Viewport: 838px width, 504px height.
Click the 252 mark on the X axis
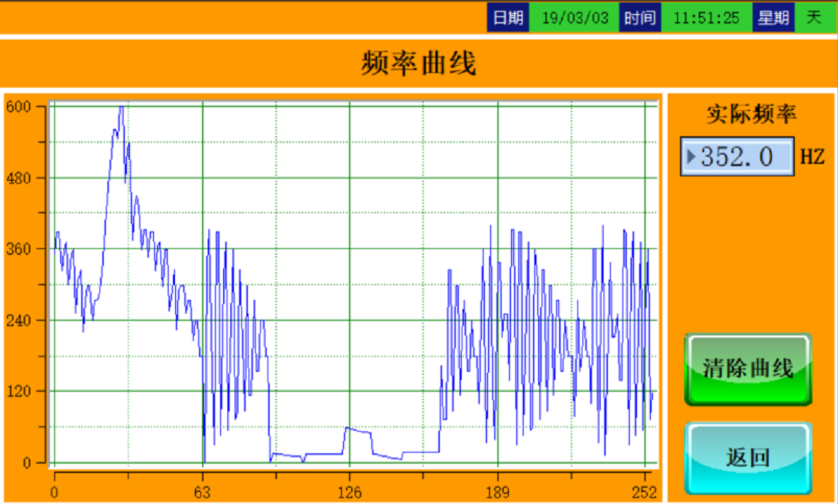(645, 492)
